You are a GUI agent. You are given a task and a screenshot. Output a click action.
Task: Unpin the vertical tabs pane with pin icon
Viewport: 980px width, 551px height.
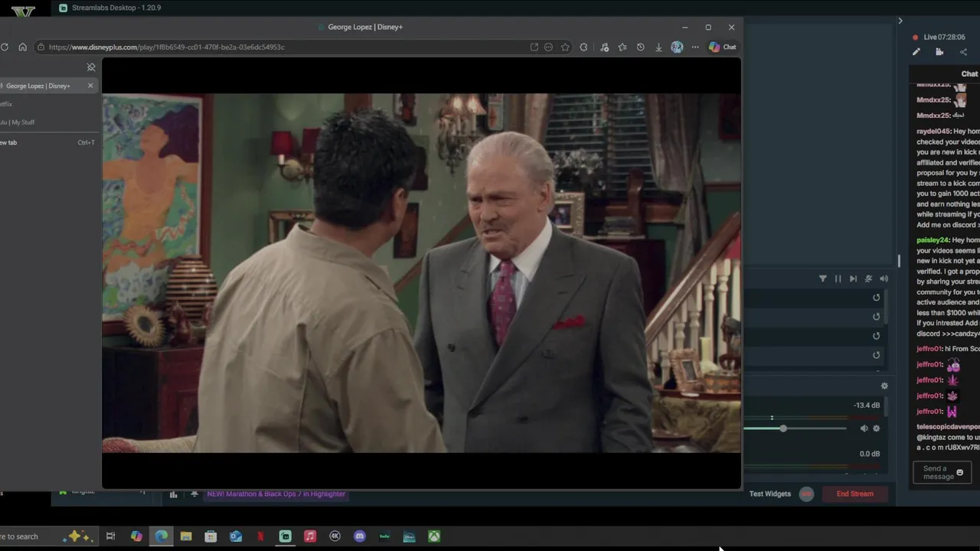tap(91, 67)
